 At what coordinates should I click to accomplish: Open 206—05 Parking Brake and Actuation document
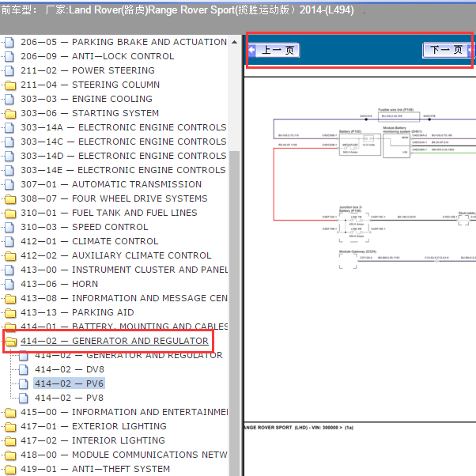coord(123,42)
